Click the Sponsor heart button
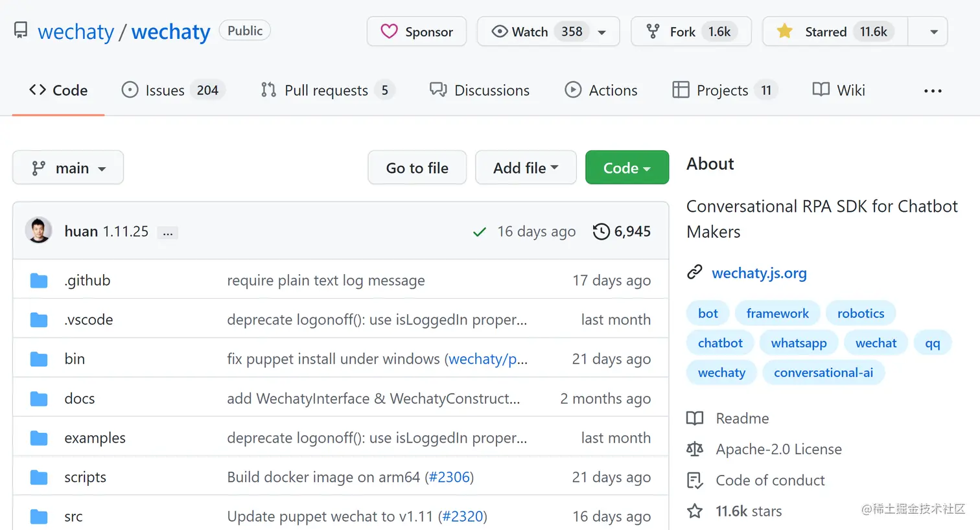The image size is (980, 530). tap(417, 32)
